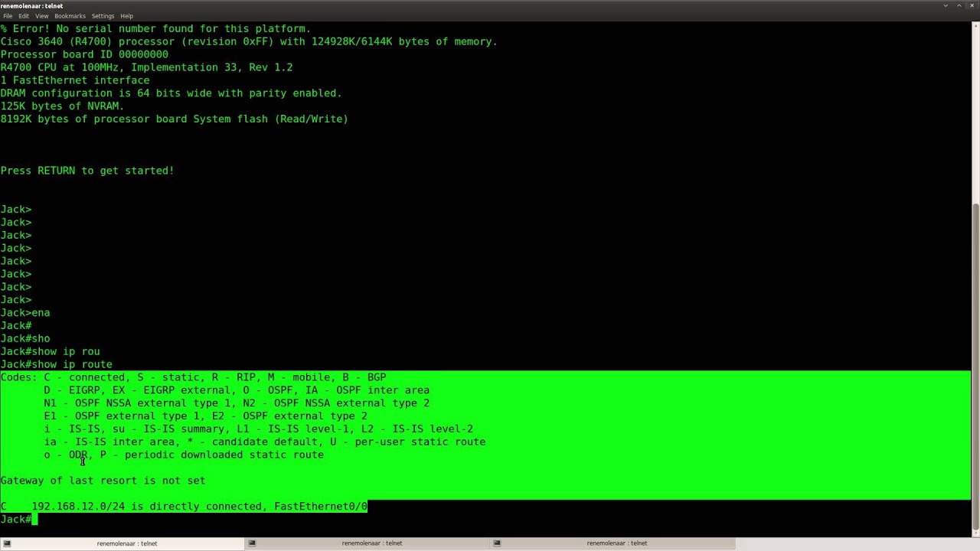Open the Bookmarks menu

(70, 16)
